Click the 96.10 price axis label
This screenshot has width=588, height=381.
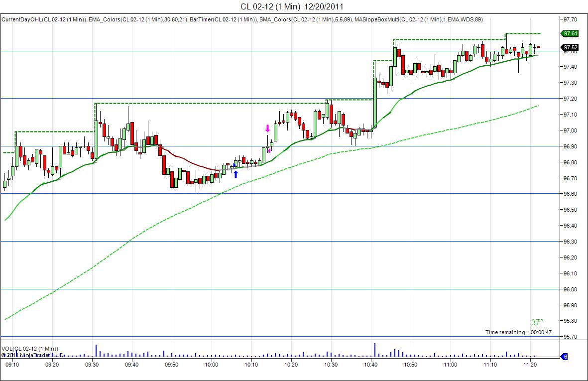point(571,273)
